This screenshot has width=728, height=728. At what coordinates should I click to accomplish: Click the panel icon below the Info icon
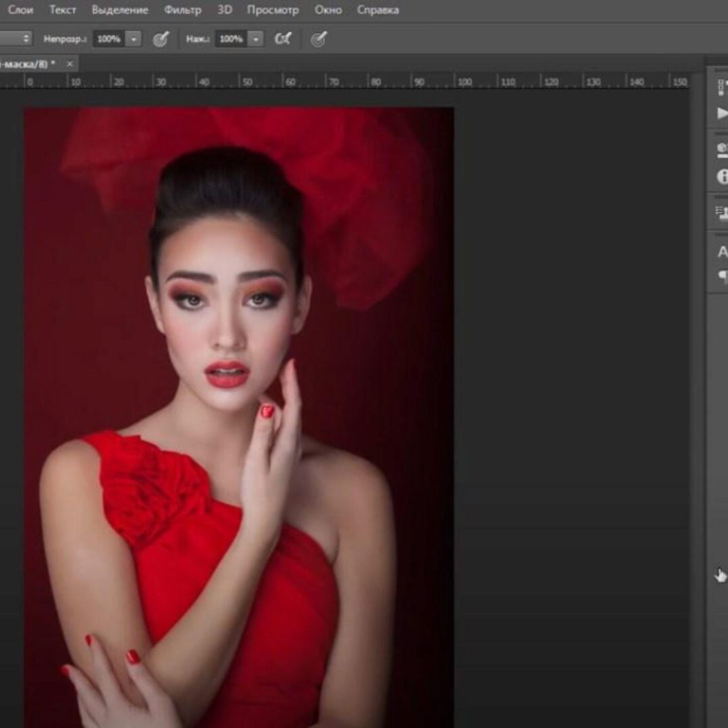pos(722,213)
